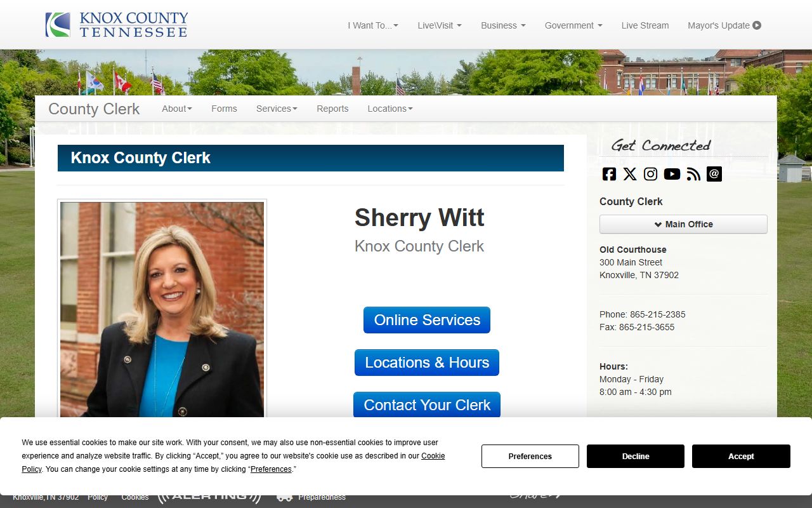Open the Cookie Policy link

(x=433, y=456)
